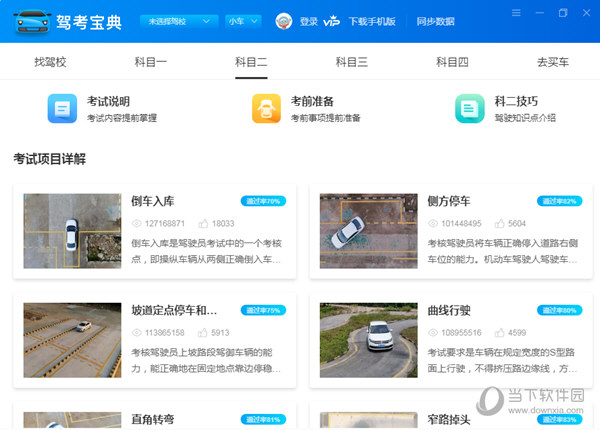Image resolution: width=600 pixels, height=430 pixels.
Task: Switch to the 找驾校 tab
Action: (50, 62)
